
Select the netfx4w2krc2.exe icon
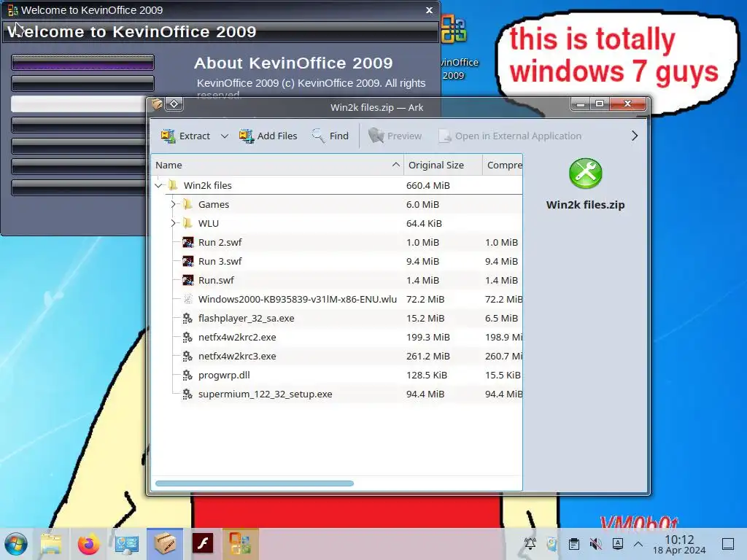[x=187, y=337]
